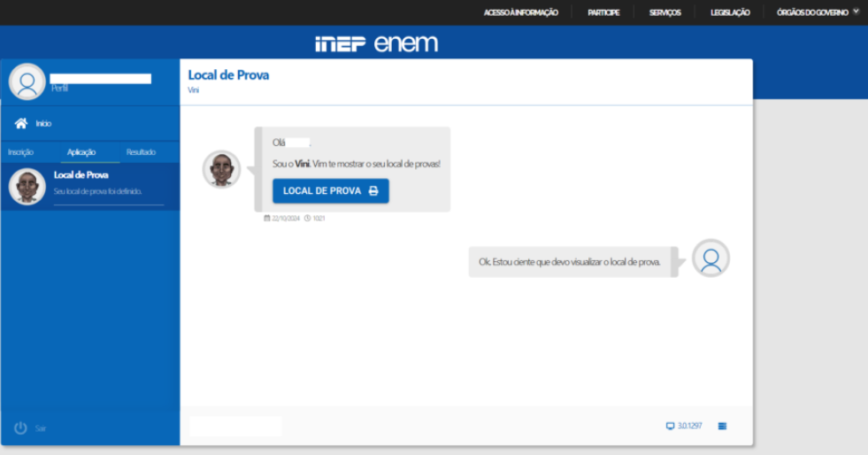Click the monitor version icon 3.0.1297
The image size is (868, 455).
coord(670,427)
